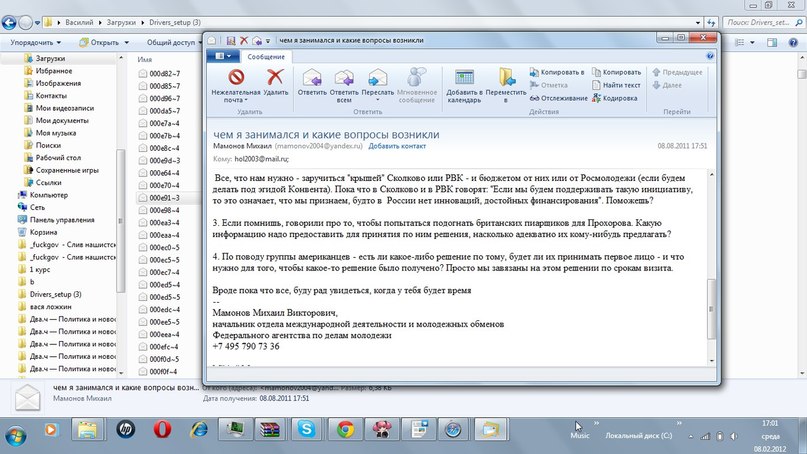
Task: Open the blue application menu button in ribbon
Action: [x=220, y=57]
